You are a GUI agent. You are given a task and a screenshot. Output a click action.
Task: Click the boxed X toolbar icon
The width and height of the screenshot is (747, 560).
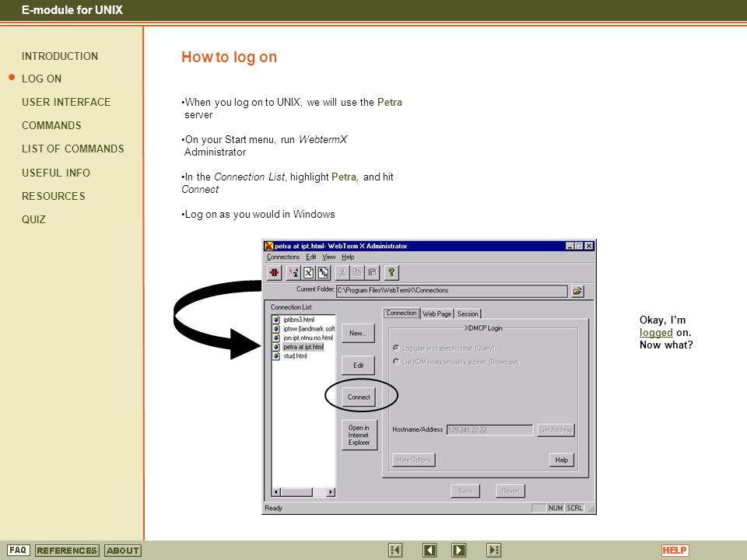[x=308, y=272]
